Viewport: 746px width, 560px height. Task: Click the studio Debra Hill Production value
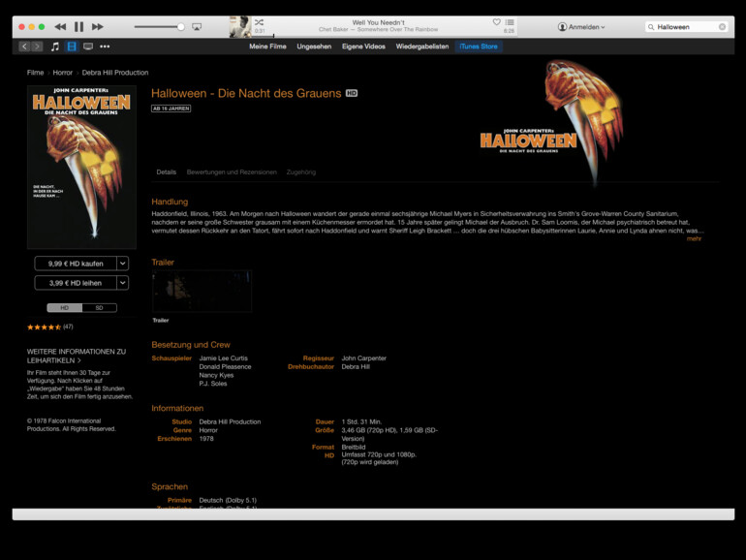(230, 421)
